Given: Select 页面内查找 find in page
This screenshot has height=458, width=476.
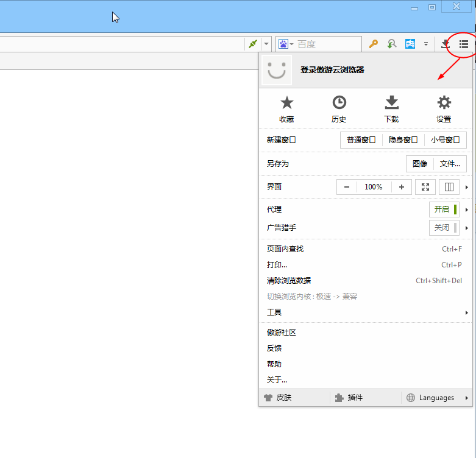Looking at the screenshot, I should (x=366, y=249).
